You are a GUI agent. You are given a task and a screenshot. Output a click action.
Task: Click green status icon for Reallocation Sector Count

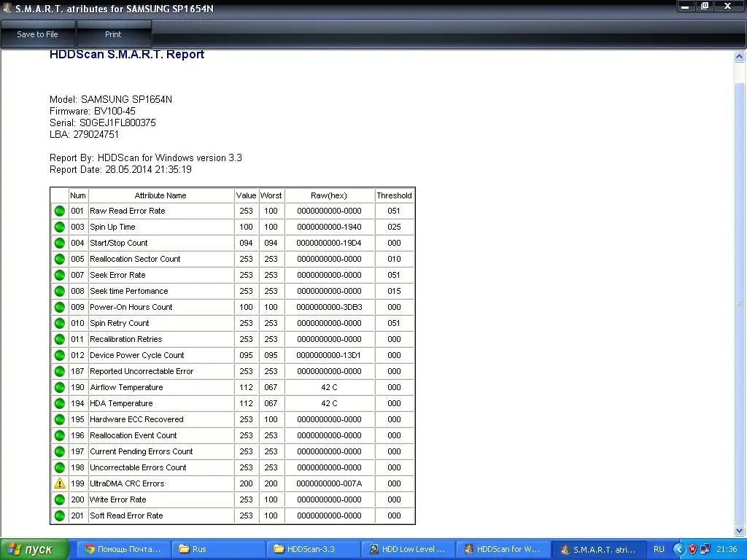[x=60, y=259]
